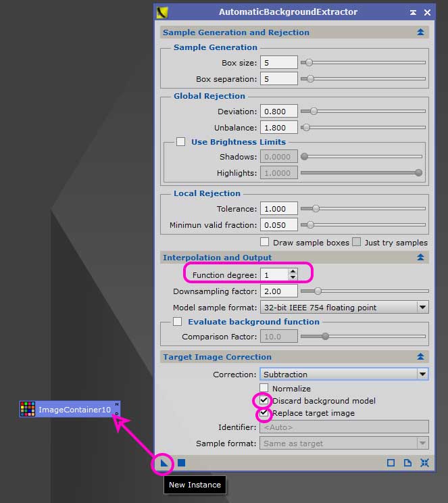This screenshot has width=448, height=503.
Task: Click the Target Image Correction header text
Action: 217,357
